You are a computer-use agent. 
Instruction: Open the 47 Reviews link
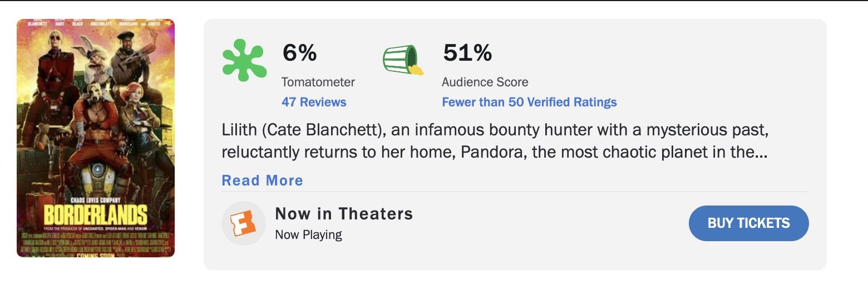point(314,102)
